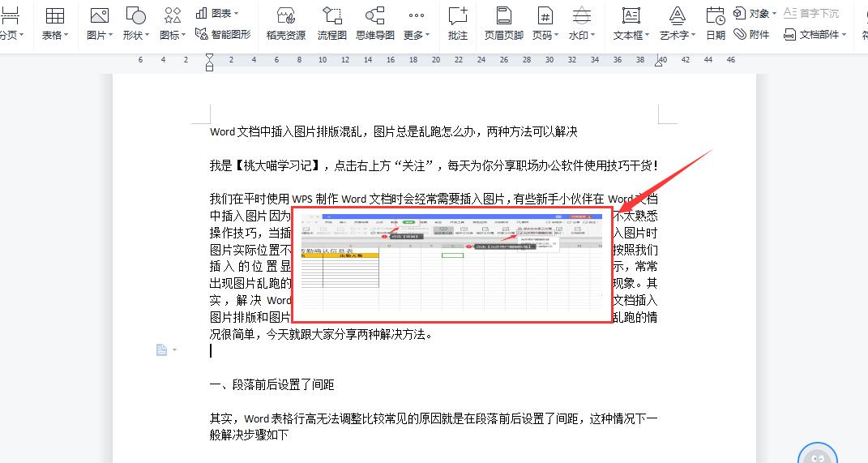The width and height of the screenshot is (868, 463).
Task: Click the 更多 (More) icon
Action: pyautogui.click(x=417, y=15)
